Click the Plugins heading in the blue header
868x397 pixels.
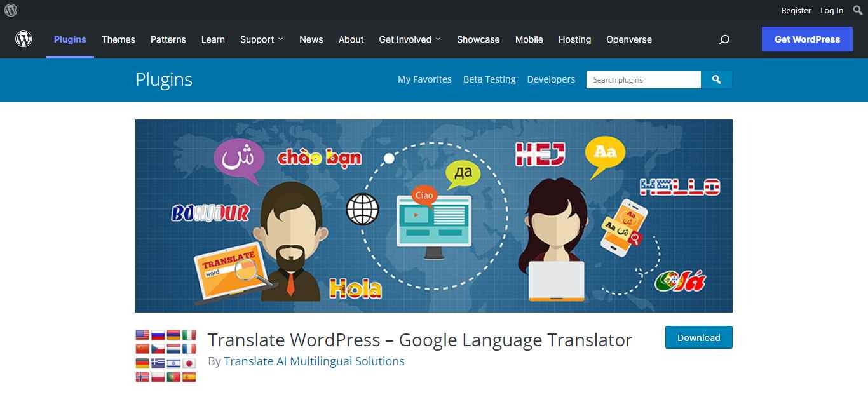coord(164,79)
